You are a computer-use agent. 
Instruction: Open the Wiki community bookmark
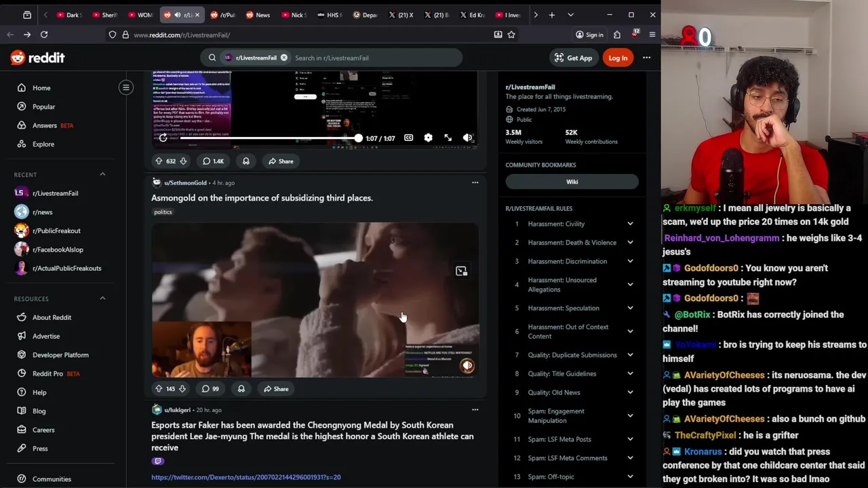[572, 182]
